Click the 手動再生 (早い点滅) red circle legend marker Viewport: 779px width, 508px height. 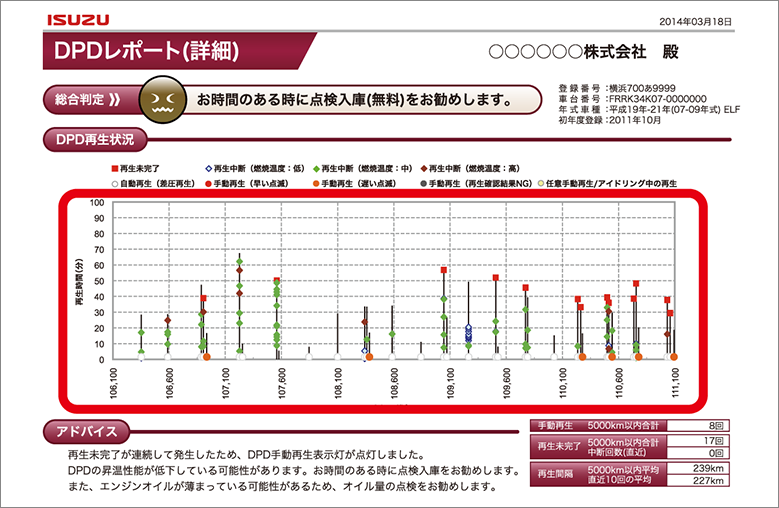[208, 184]
